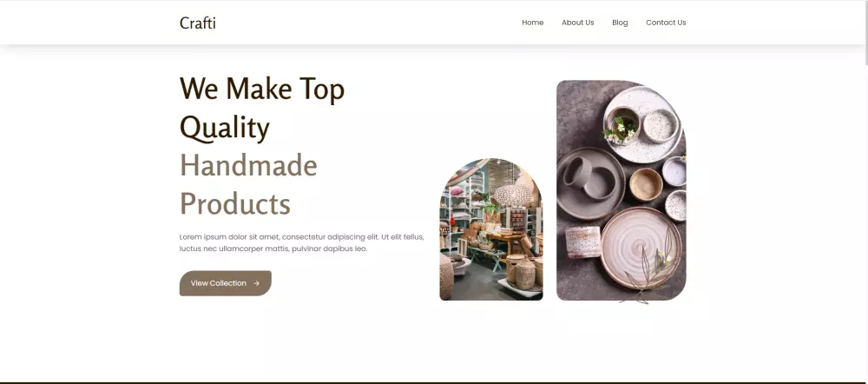This screenshot has height=384, width=868.
Task: Click the "We Make Top Quality" heading
Action: (x=262, y=108)
